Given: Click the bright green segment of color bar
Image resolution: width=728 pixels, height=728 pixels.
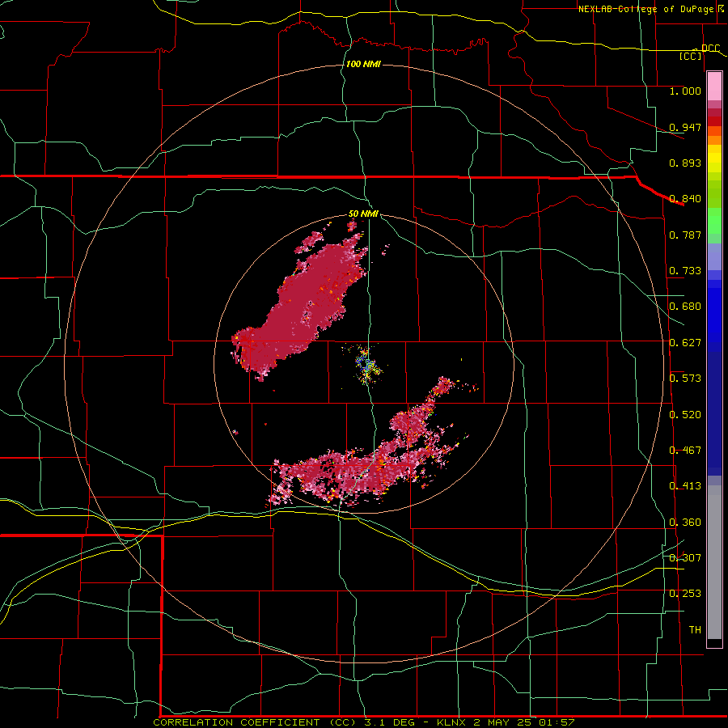Looking at the screenshot, I should click(x=714, y=221).
